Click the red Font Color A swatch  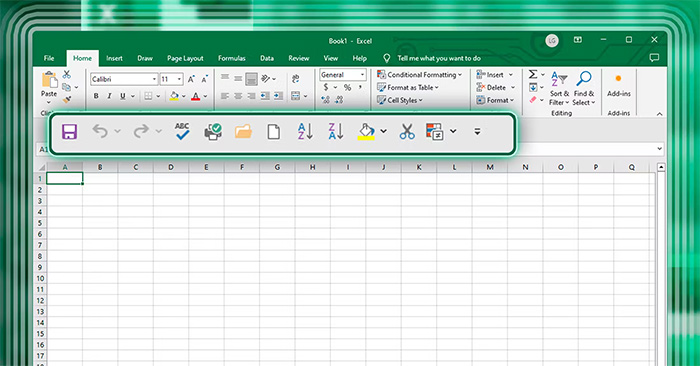[x=196, y=96]
